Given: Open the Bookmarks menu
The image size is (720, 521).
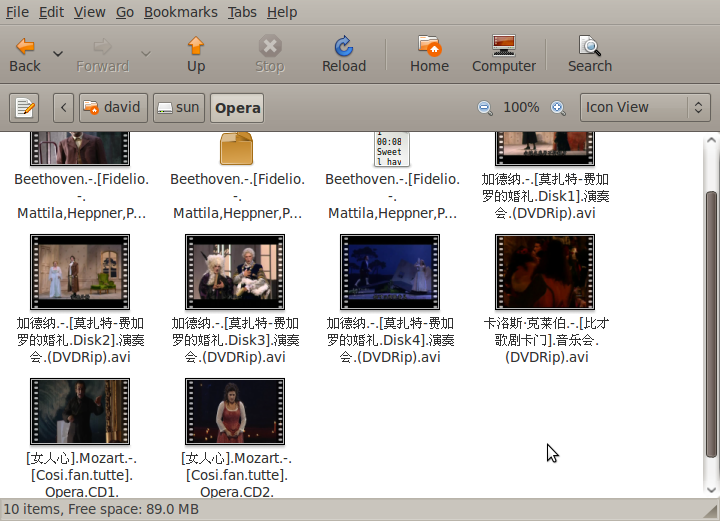Looking at the screenshot, I should click(x=181, y=12).
